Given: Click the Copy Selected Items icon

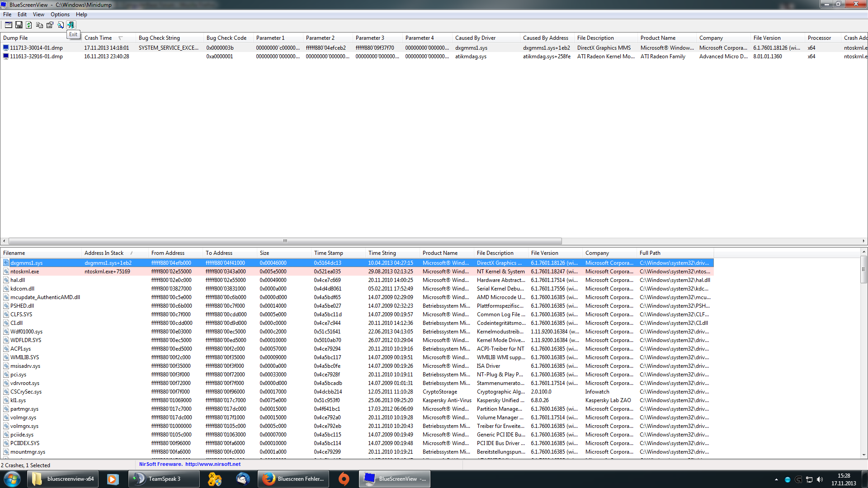Looking at the screenshot, I should coord(39,25).
